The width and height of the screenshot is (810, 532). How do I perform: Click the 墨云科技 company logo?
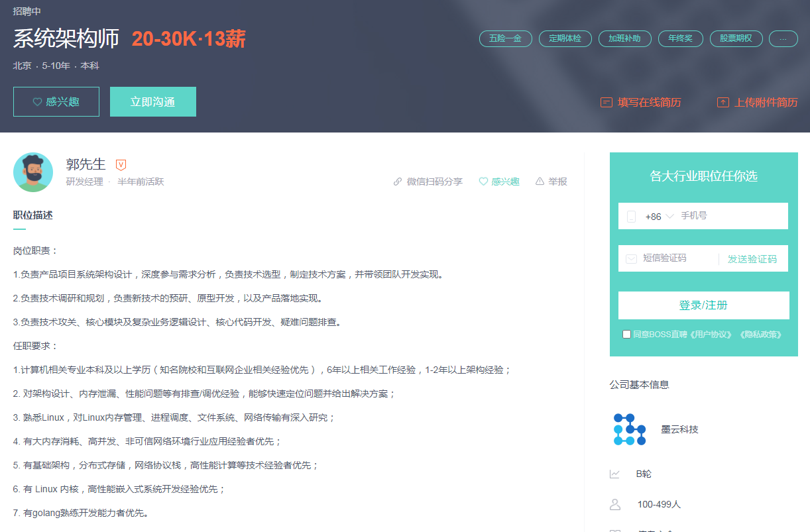(629, 429)
